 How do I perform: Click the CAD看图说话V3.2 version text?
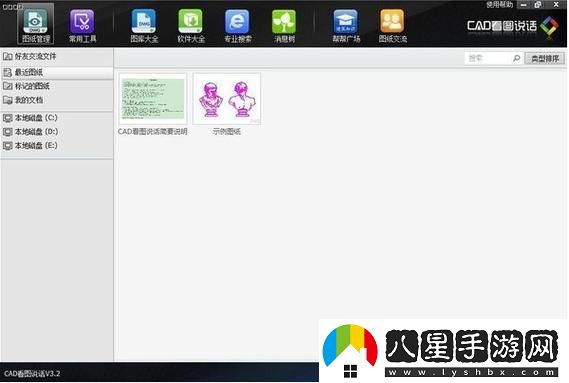pyautogui.click(x=32, y=373)
